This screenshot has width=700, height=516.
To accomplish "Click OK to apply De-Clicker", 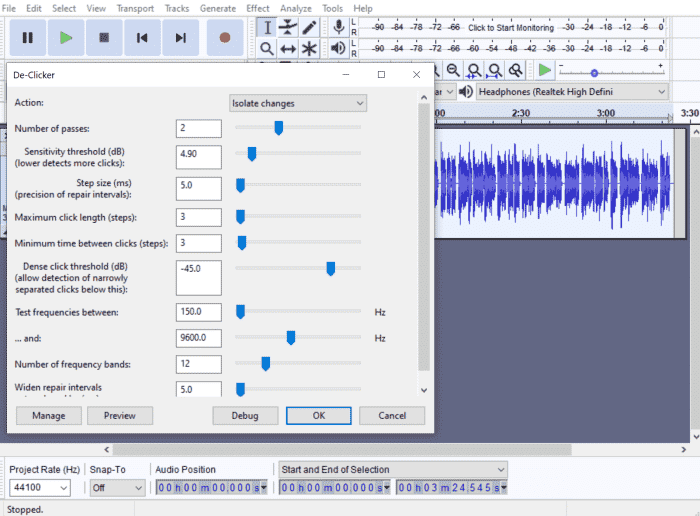I will (x=318, y=415).
